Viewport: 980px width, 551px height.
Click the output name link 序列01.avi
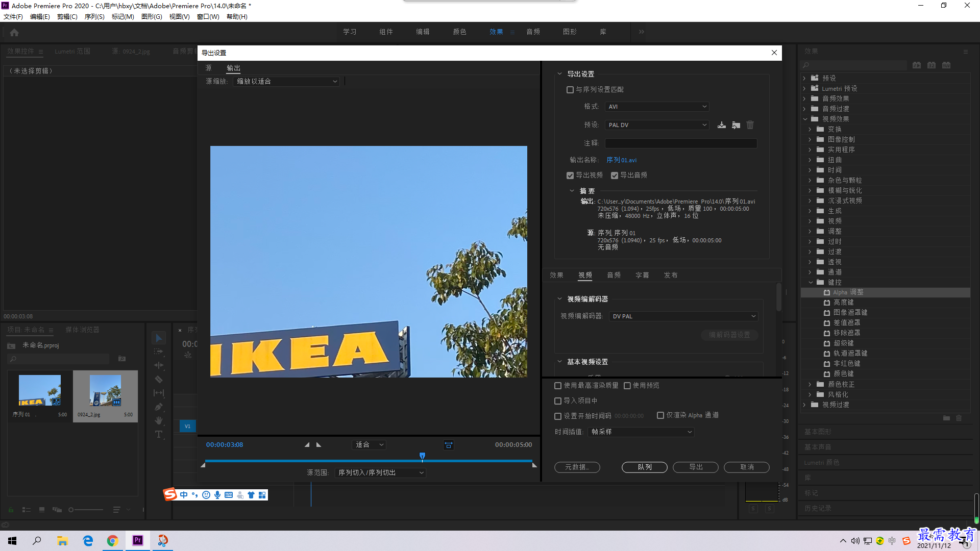pyautogui.click(x=621, y=160)
